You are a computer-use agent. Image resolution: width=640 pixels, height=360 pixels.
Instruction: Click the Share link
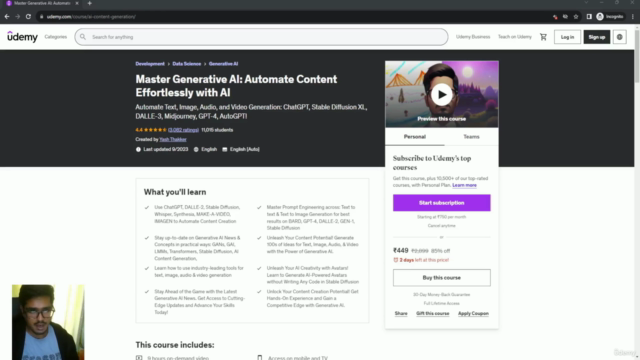tap(401, 313)
